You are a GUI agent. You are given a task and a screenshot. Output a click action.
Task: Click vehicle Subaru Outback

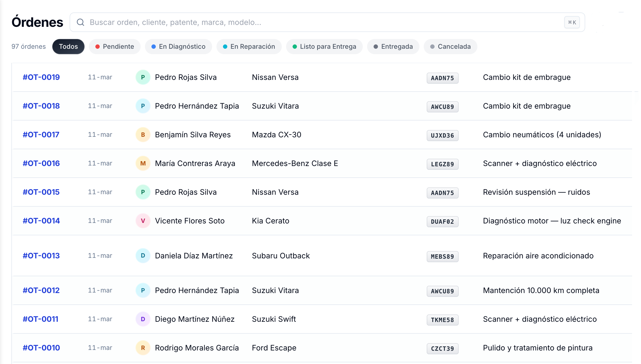[x=281, y=256]
